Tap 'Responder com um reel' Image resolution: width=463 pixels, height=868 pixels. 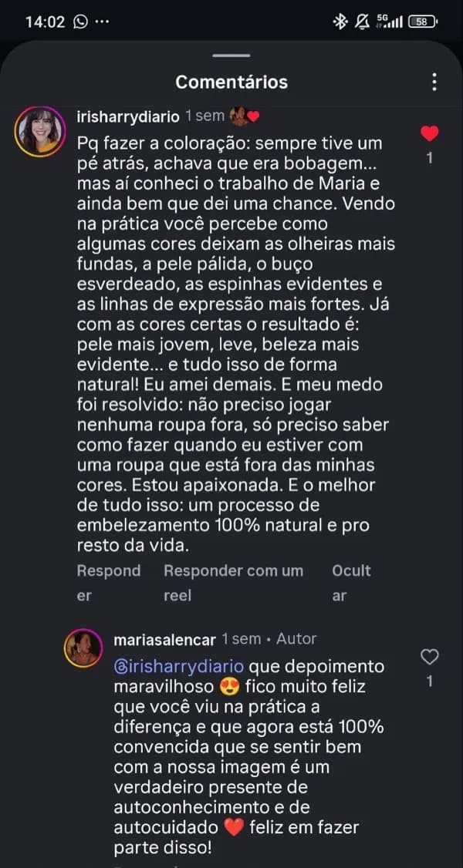click(x=233, y=582)
